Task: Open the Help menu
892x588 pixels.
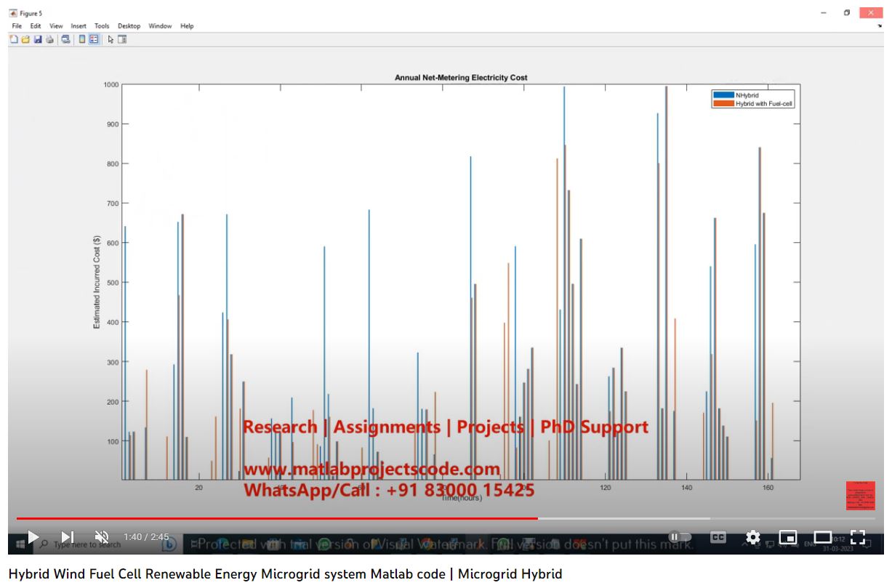Action: [187, 26]
